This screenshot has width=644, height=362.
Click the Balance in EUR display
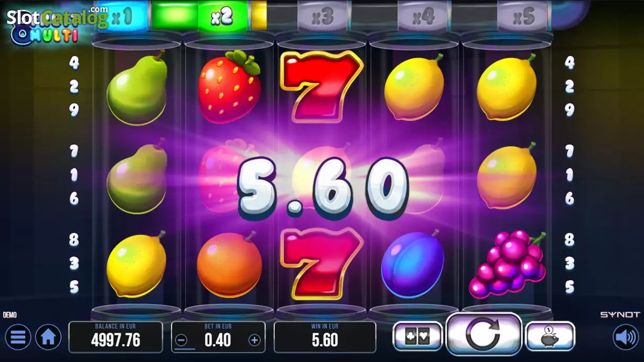pyautogui.click(x=115, y=337)
